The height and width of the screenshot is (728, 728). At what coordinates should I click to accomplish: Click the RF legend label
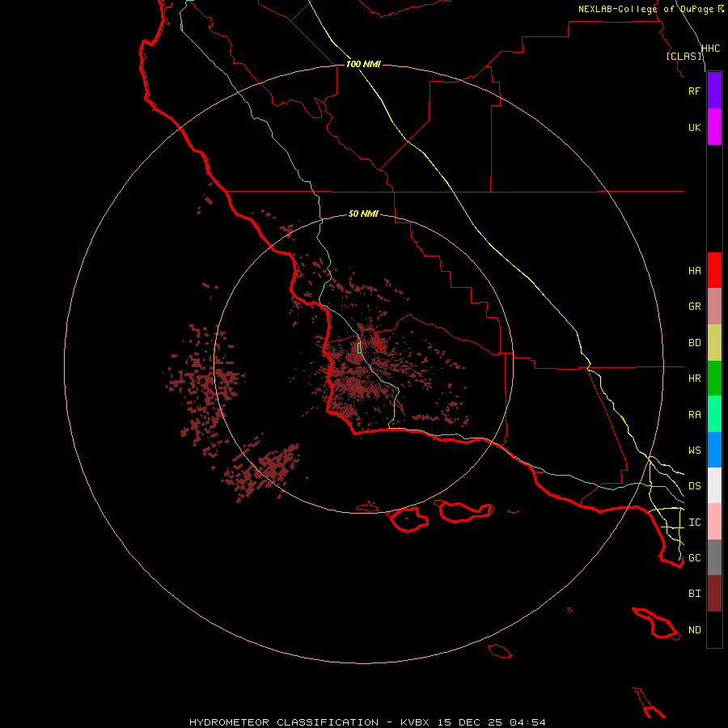pos(694,91)
